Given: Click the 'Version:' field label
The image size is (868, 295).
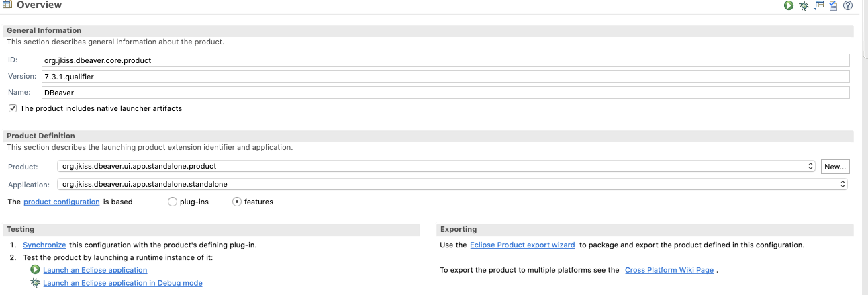Looking at the screenshot, I should [22, 76].
